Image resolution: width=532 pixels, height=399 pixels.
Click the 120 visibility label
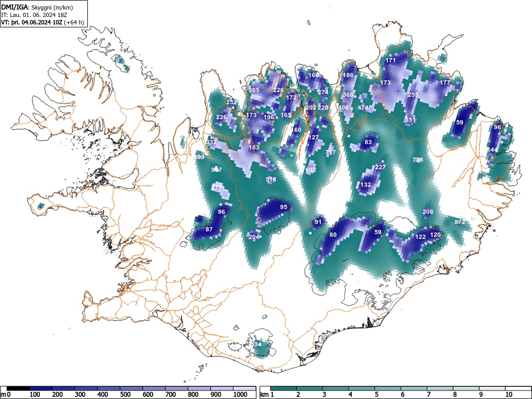click(435, 235)
